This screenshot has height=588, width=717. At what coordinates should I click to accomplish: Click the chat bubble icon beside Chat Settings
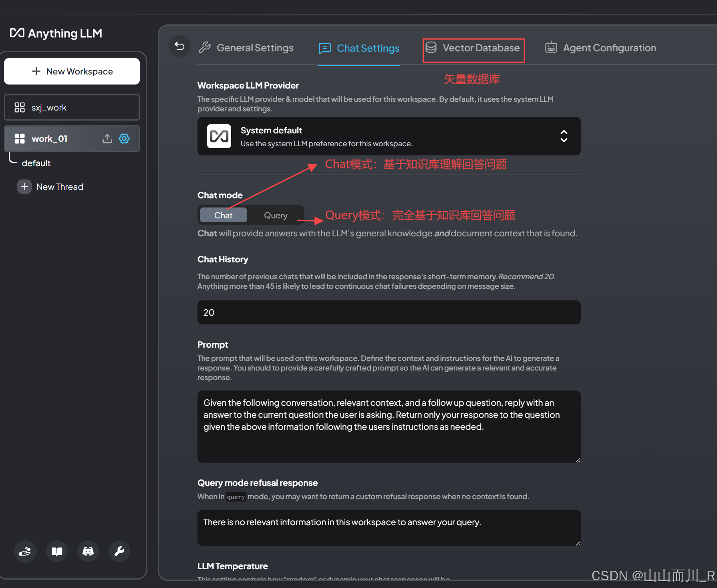(324, 48)
